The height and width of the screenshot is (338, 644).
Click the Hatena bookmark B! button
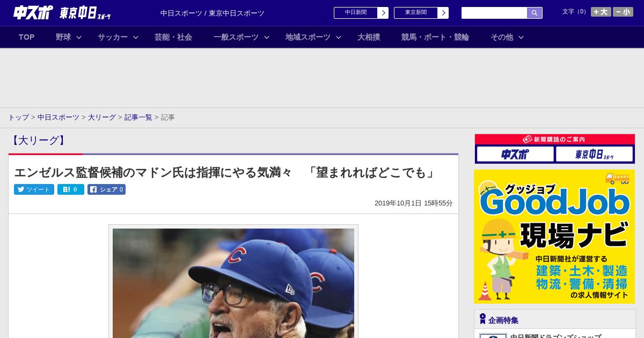(71, 189)
